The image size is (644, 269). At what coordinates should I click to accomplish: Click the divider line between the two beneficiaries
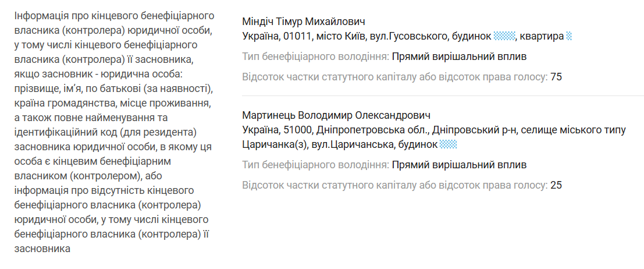443,95
